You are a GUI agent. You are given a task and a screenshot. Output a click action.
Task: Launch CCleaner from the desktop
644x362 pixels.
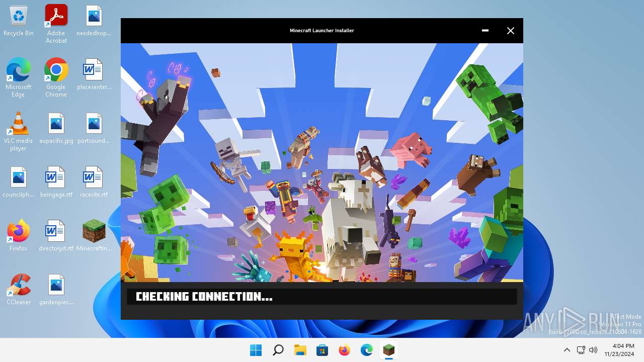click(x=19, y=289)
